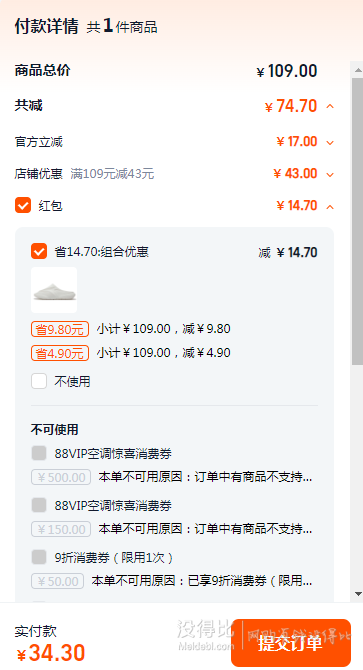The height and width of the screenshot is (670, 363).
Task: Toggle the 省14.70 组合优惠 checkbox
Action: click(x=39, y=251)
